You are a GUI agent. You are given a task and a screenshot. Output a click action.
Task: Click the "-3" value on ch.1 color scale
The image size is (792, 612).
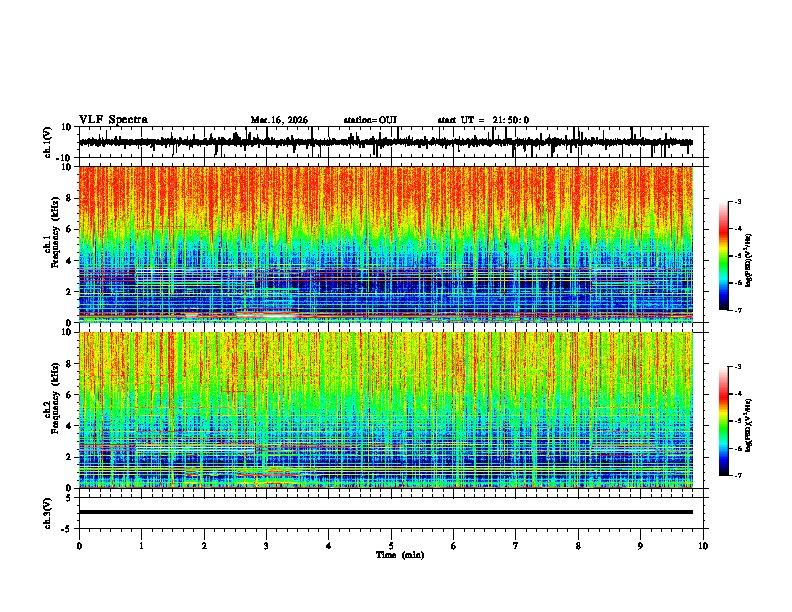coord(738,201)
